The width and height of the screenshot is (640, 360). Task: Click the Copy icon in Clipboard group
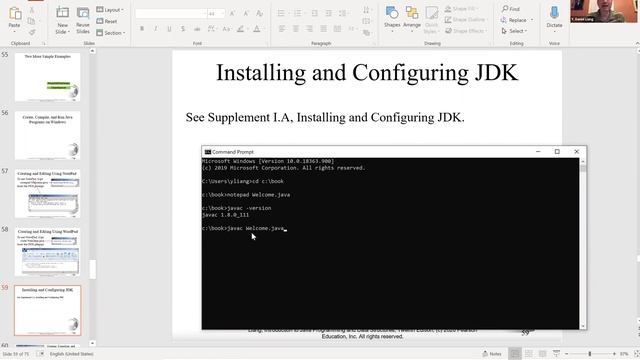click(32, 21)
